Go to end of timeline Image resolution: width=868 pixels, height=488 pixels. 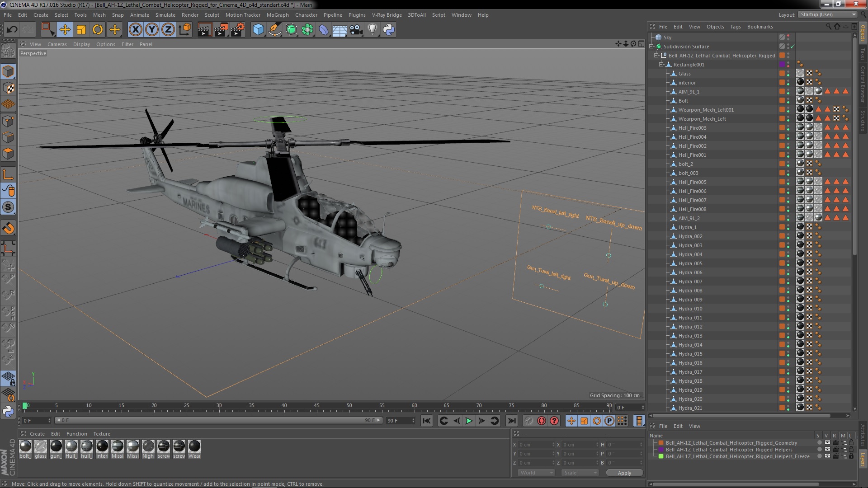click(x=511, y=421)
